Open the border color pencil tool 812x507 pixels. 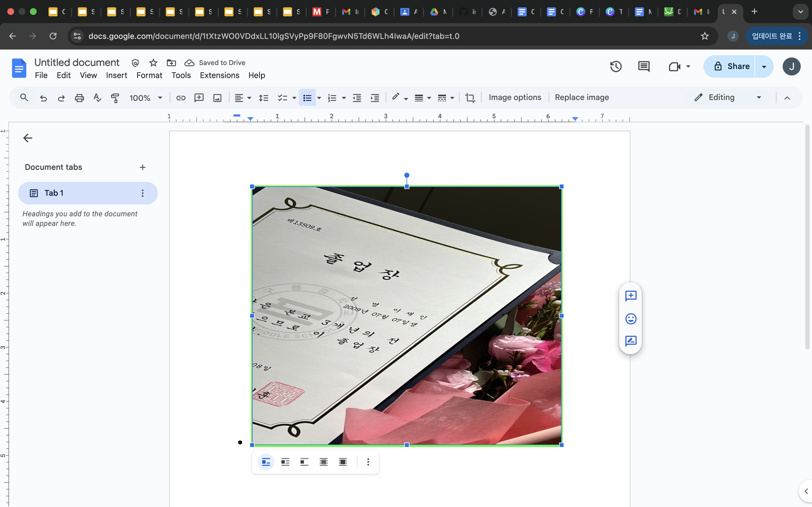396,97
